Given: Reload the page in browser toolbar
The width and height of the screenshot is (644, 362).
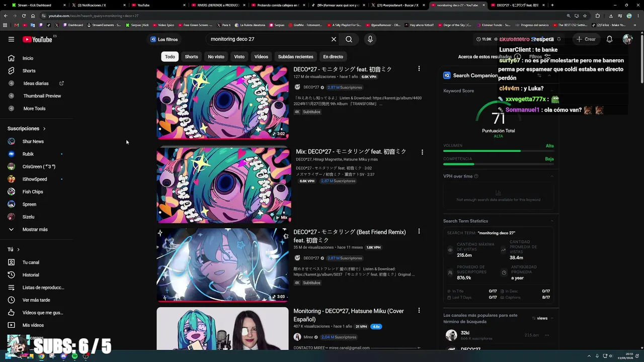Looking at the screenshot, I should click(24, 16).
